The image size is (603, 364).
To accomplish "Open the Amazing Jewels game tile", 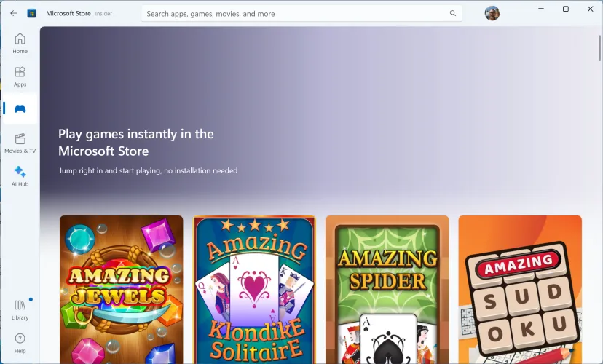I will [x=121, y=289].
